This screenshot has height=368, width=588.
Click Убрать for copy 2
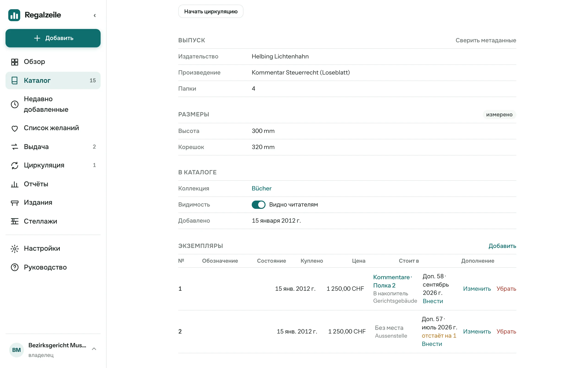pos(506,331)
